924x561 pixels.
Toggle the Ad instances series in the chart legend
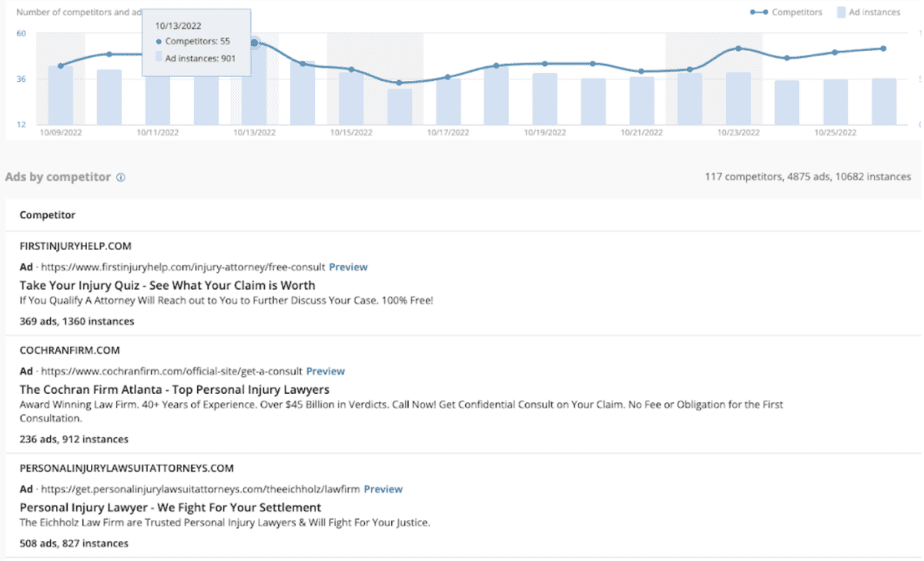point(868,12)
